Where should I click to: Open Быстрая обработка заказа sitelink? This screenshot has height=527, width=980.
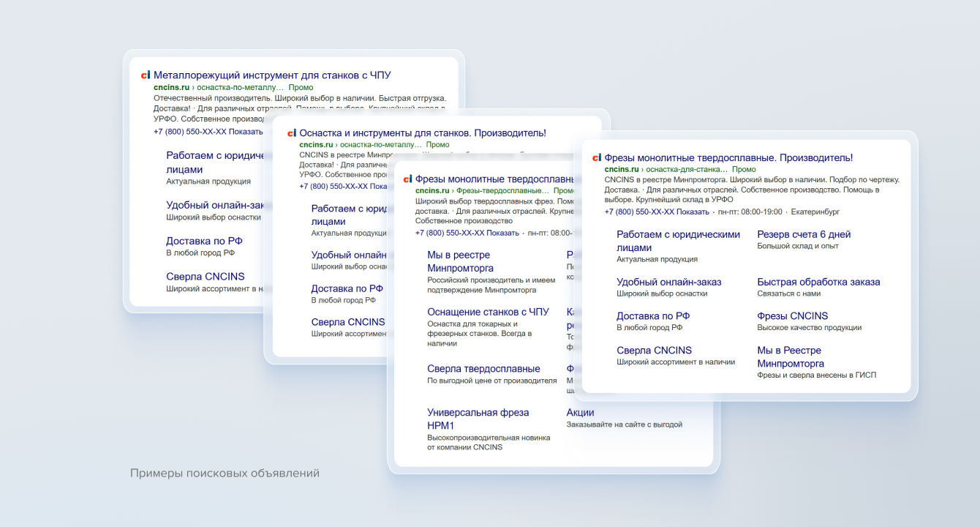818,282
